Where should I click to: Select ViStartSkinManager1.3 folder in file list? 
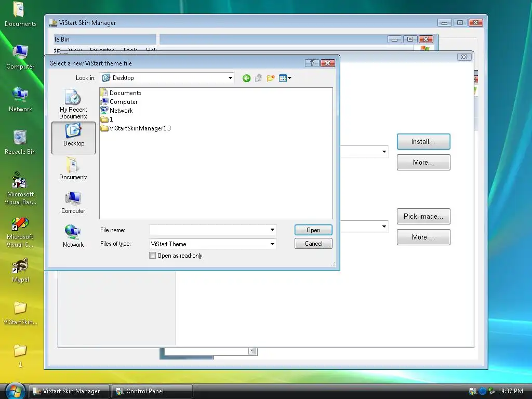click(x=136, y=128)
